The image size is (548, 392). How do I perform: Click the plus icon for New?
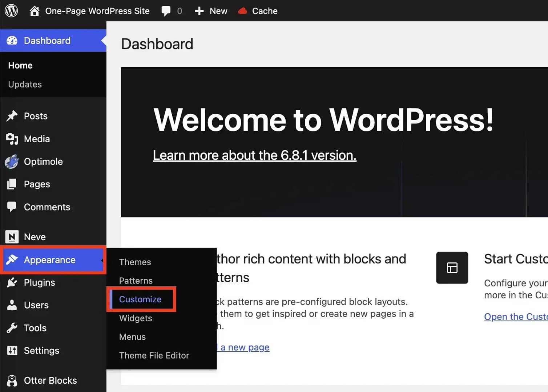pos(199,11)
